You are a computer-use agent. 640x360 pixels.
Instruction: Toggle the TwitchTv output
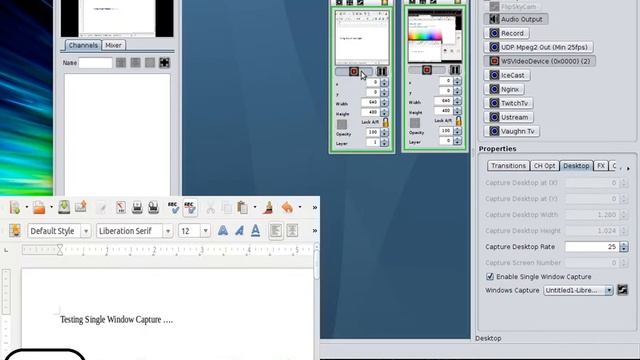pos(509,103)
